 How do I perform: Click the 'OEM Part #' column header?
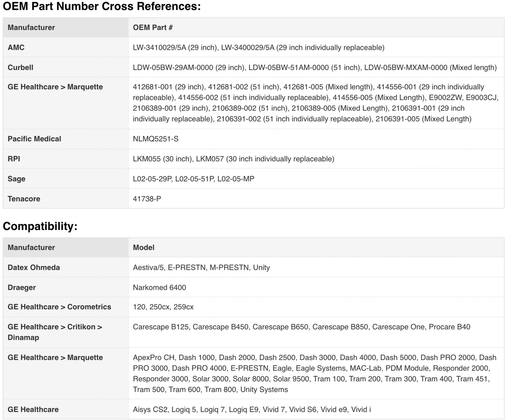[316, 27]
